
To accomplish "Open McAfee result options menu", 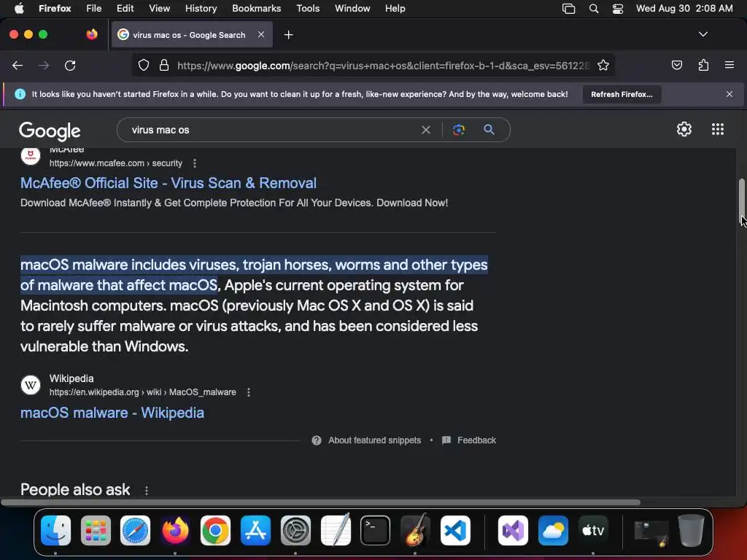I will tap(194, 163).
